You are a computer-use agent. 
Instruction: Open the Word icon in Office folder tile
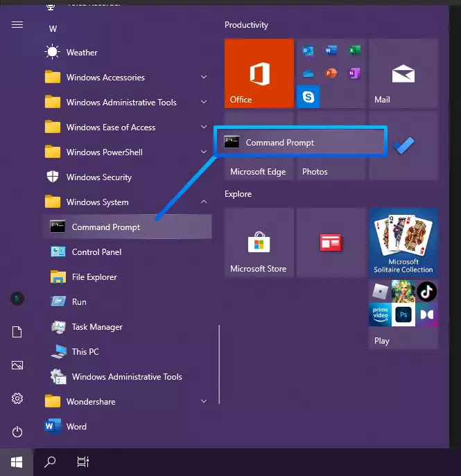click(x=331, y=50)
